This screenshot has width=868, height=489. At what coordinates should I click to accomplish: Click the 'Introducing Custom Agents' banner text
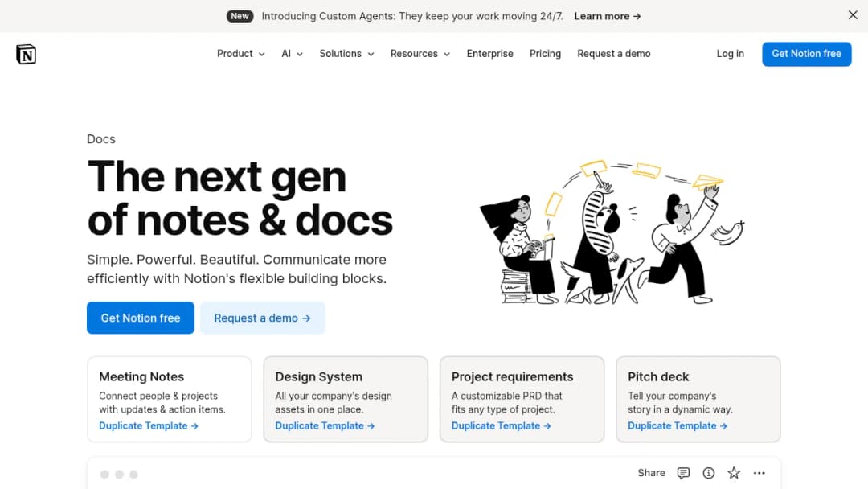(x=412, y=16)
